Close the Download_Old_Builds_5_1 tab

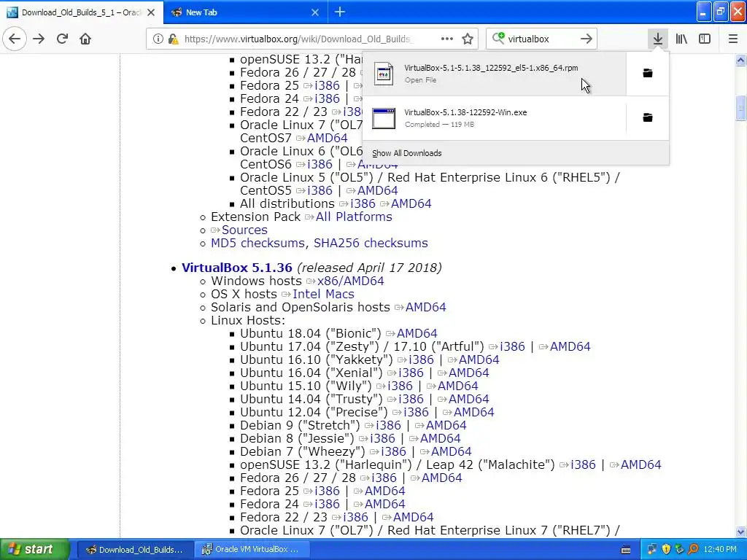pos(151,12)
